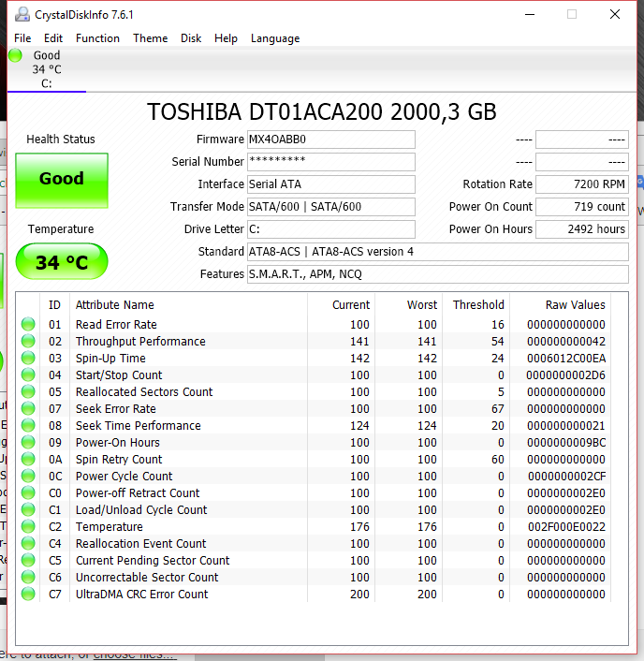This screenshot has width=644, height=661.
Task: Click the Features S.M.A.R.T., APM, NCQ field
Action: click(438, 274)
